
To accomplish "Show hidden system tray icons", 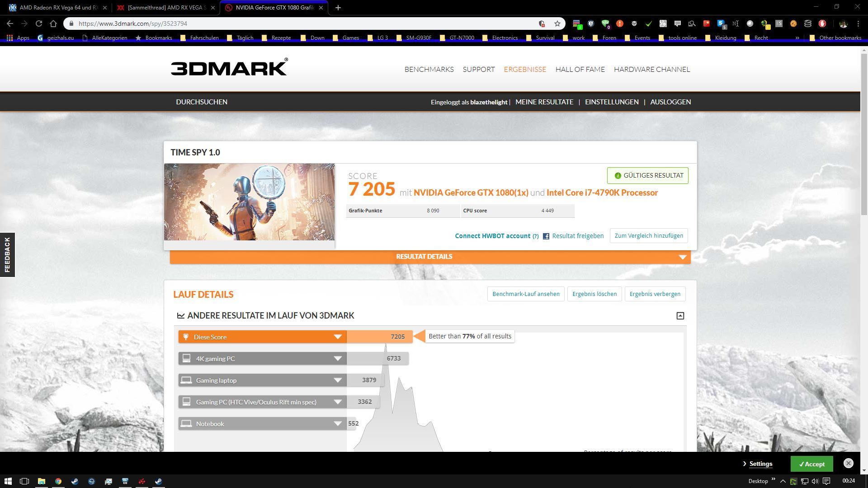I will [x=783, y=481].
